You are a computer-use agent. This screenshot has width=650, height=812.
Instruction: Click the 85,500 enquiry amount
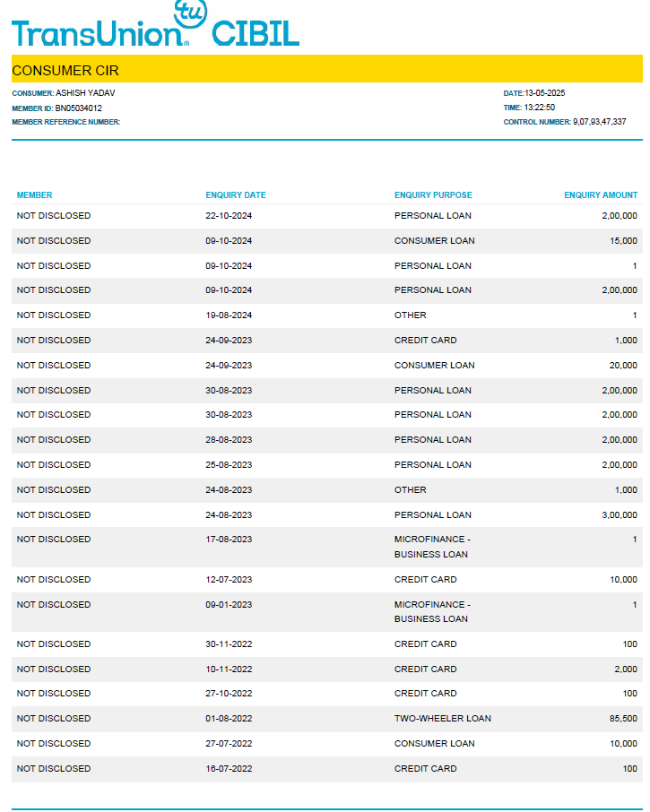(622, 719)
